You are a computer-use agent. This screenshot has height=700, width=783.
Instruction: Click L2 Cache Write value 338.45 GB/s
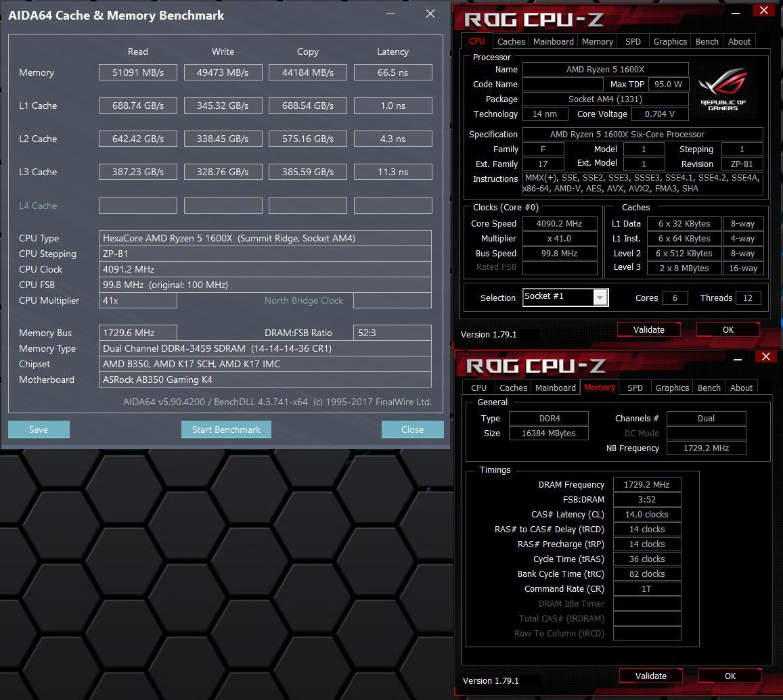pyautogui.click(x=223, y=139)
